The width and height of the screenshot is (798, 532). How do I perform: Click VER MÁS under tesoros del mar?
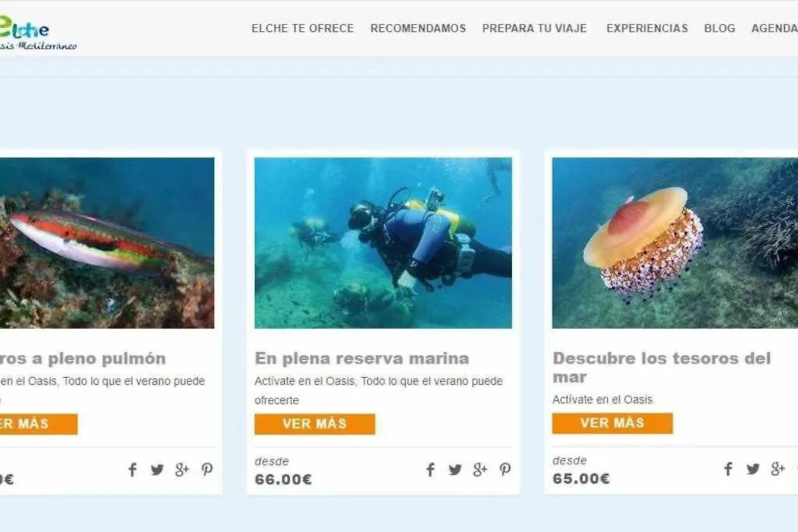(613, 423)
